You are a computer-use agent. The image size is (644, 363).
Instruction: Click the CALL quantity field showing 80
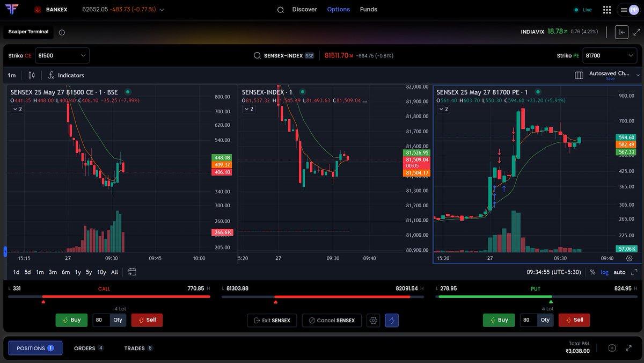[101, 320]
